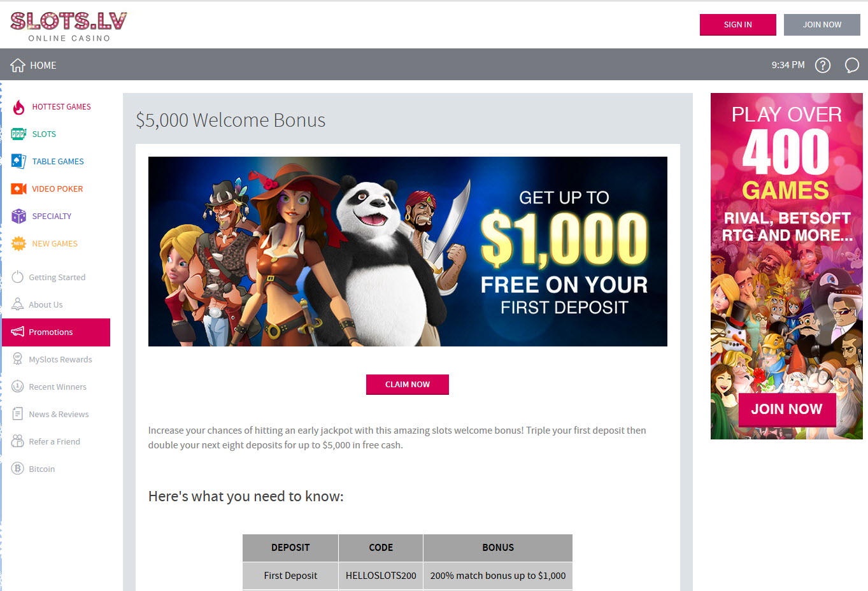Select the Specialty dice icon
The height and width of the screenshot is (591, 868).
[18, 217]
